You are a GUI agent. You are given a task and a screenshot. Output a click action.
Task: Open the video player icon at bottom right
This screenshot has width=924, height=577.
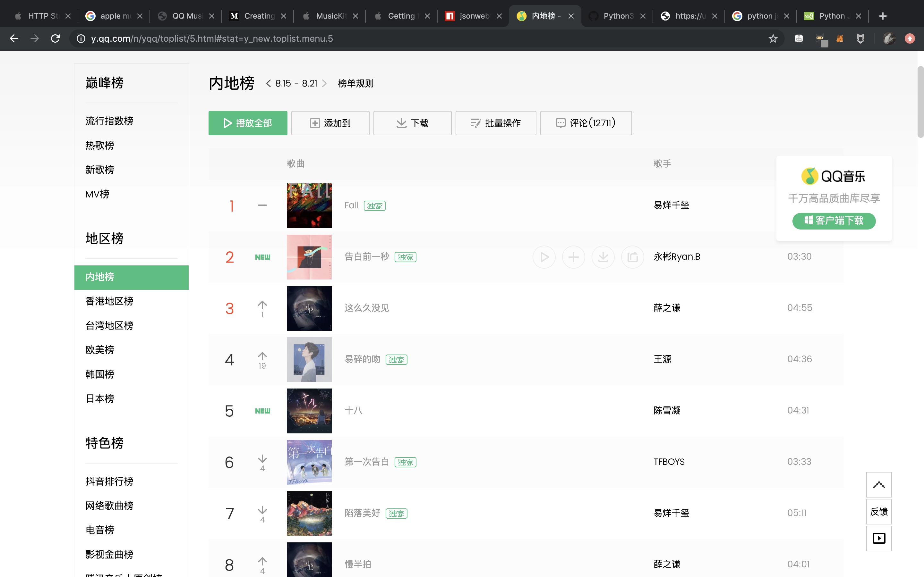(x=879, y=538)
